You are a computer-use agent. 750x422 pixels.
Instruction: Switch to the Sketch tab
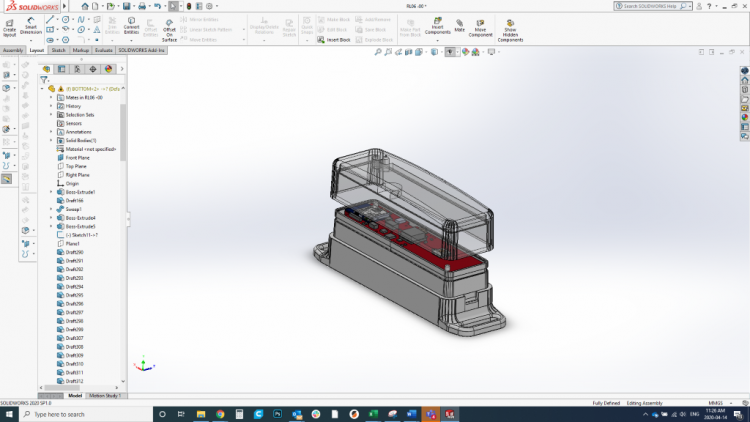58,50
